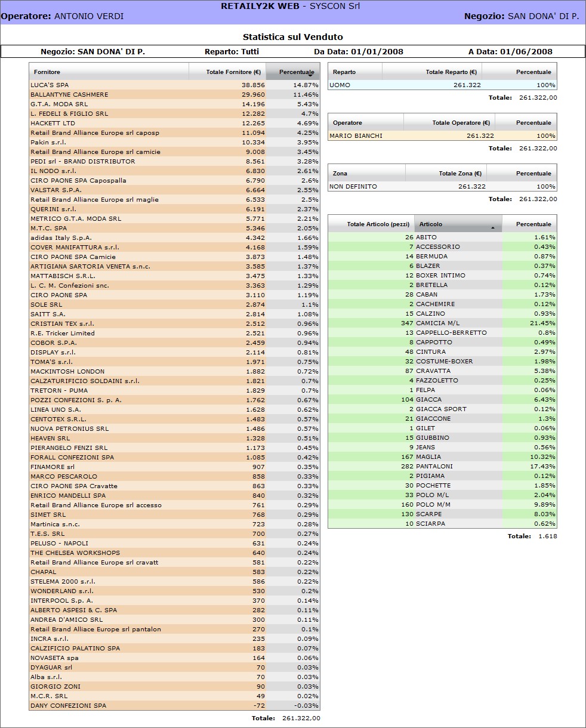Screen dimensions: 586x728
Task: Select the SCARPE article row
Action: 442,514
